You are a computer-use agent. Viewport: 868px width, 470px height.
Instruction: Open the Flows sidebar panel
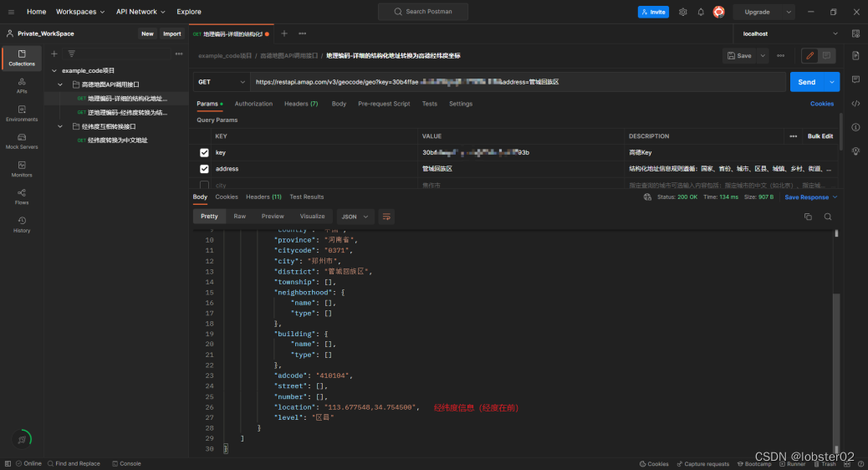pyautogui.click(x=22, y=197)
